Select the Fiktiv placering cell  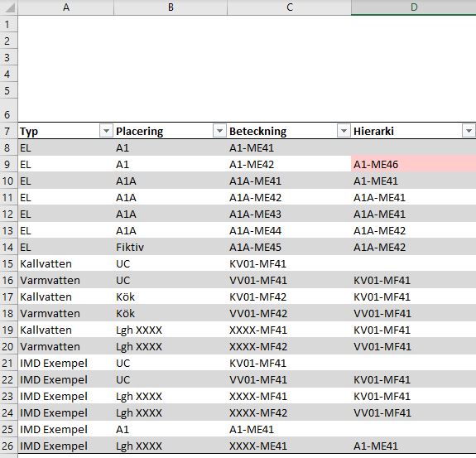[x=171, y=247]
